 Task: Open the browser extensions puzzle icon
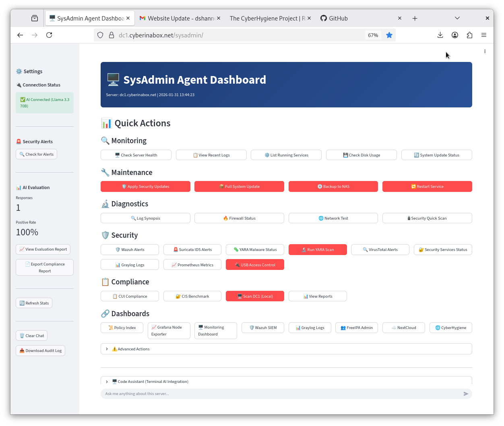coord(469,35)
